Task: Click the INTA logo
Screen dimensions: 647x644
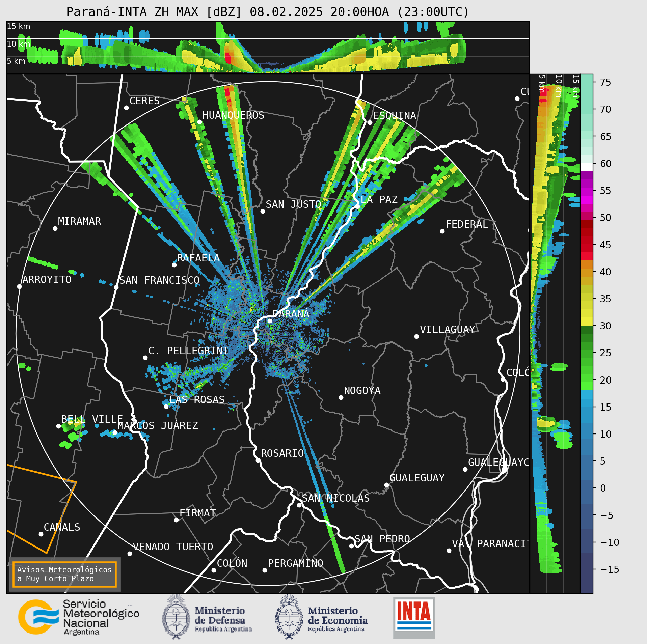Action: (x=414, y=618)
